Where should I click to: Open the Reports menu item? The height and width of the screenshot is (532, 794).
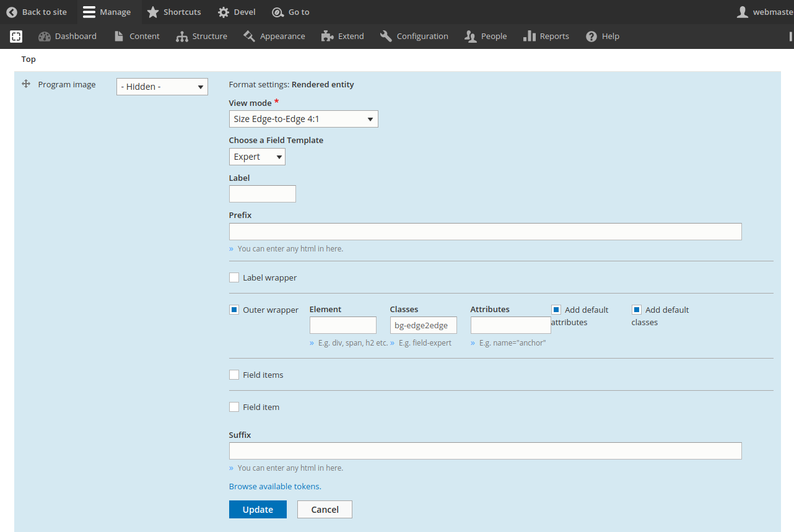pyautogui.click(x=546, y=37)
